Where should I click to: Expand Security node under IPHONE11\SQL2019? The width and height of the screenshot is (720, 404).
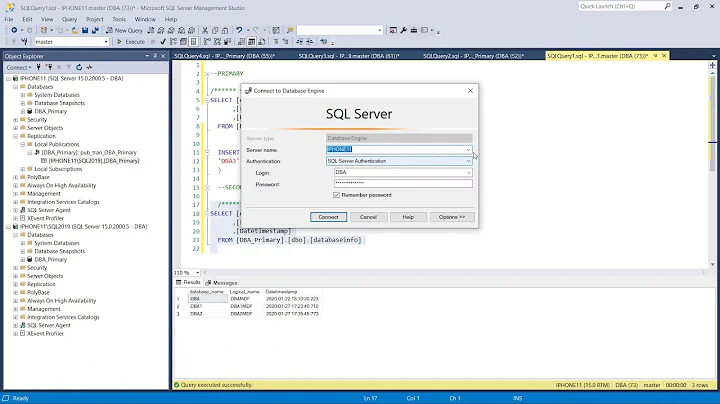(x=16, y=268)
